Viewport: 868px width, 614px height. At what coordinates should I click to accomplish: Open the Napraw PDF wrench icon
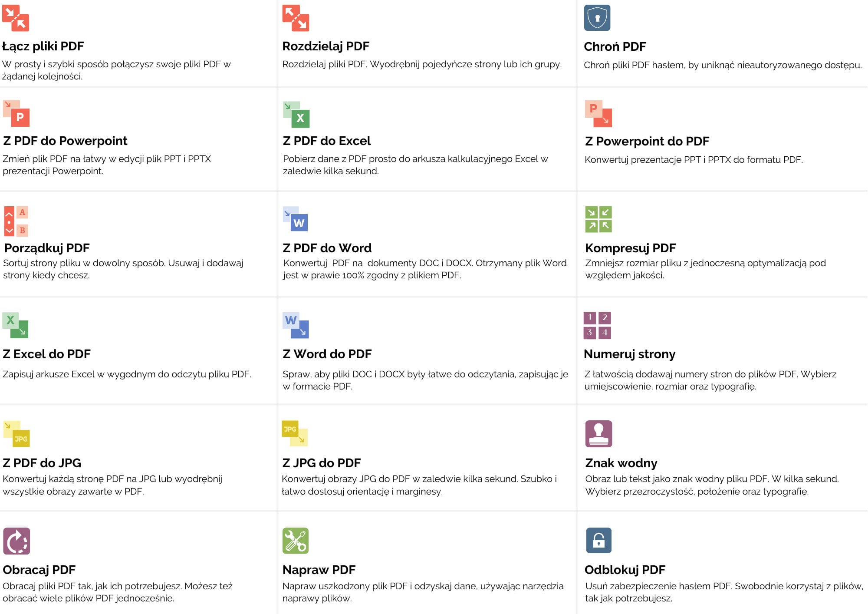click(296, 541)
